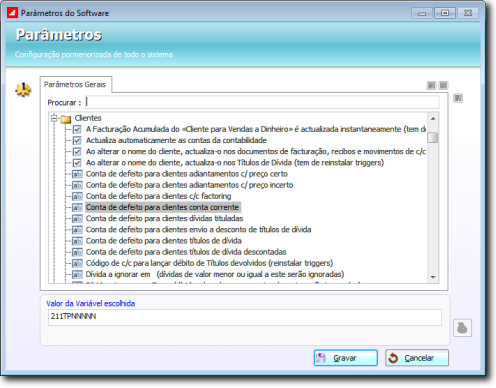
Task: Select the Clientes folder icon
Action: coord(66,118)
